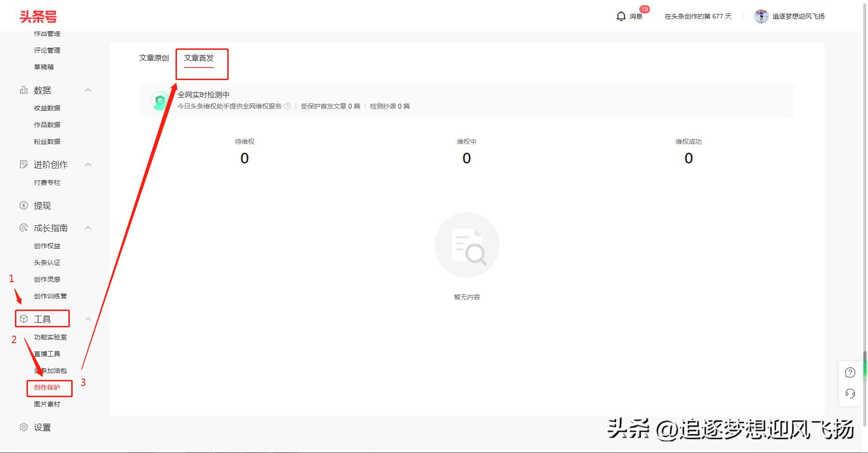Click the 消息 label in the header
Image resolution: width=868 pixels, height=453 pixels.
[x=636, y=16]
